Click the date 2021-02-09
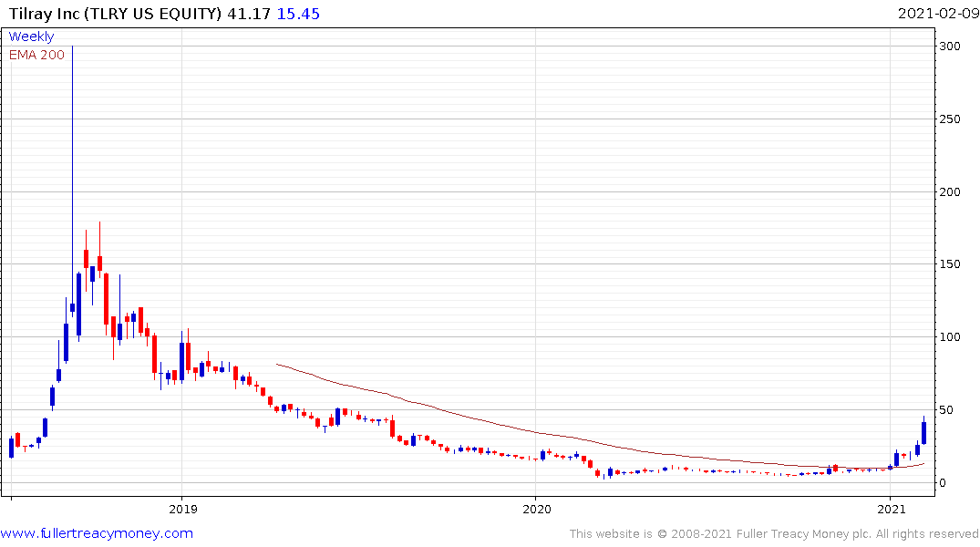The image size is (980, 547). [x=938, y=13]
